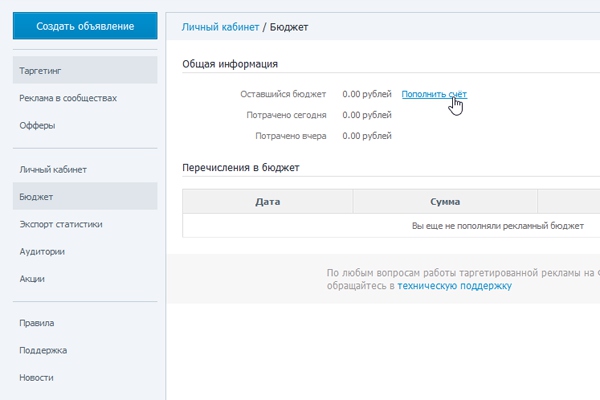Open Новости from the sidebar

click(x=36, y=377)
